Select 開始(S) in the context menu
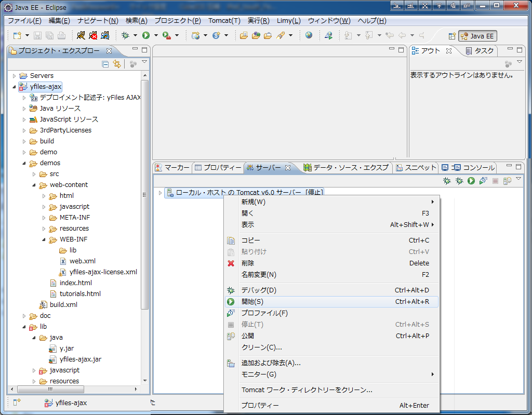This screenshot has width=532, height=415. (x=252, y=302)
